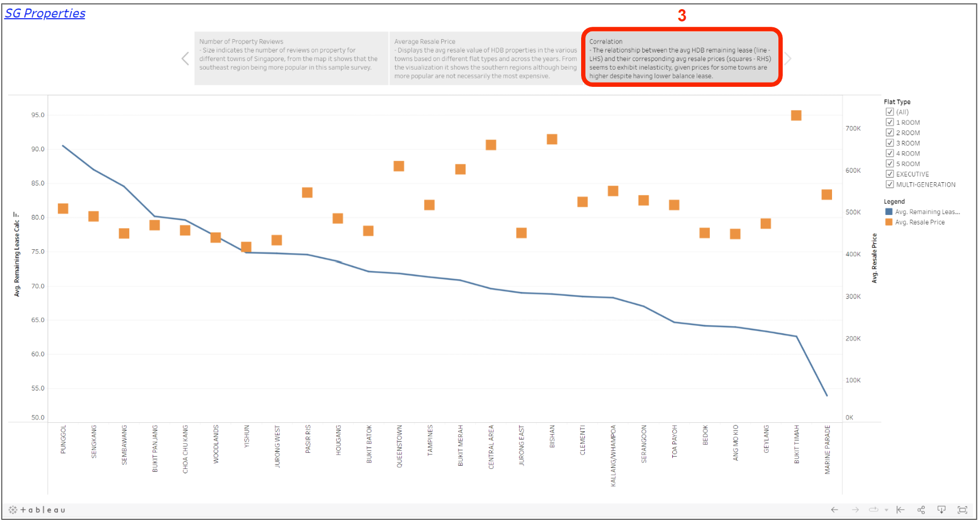Disable the MULTI-GENERATION checkbox

pyautogui.click(x=890, y=184)
